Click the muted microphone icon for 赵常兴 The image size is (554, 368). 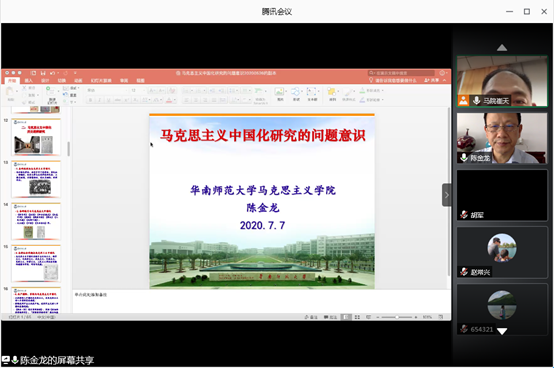464,272
